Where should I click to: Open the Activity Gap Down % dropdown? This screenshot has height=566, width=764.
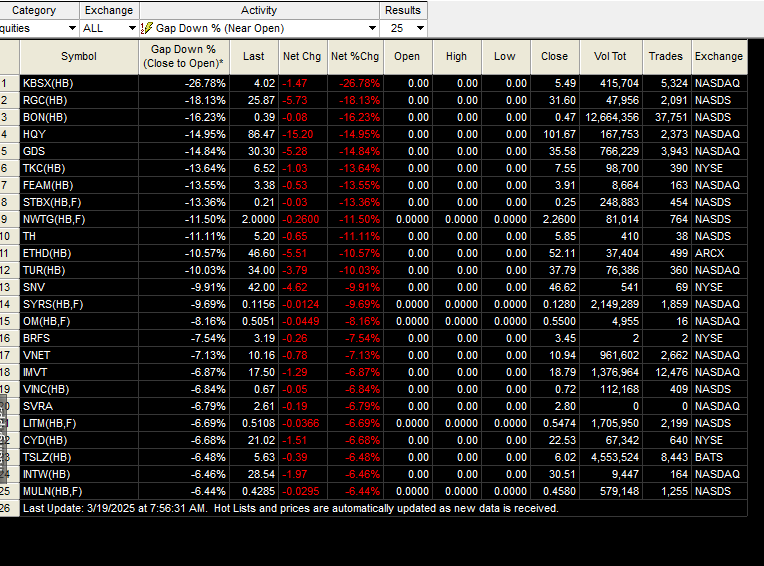pyautogui.click(x=259, y=28)
